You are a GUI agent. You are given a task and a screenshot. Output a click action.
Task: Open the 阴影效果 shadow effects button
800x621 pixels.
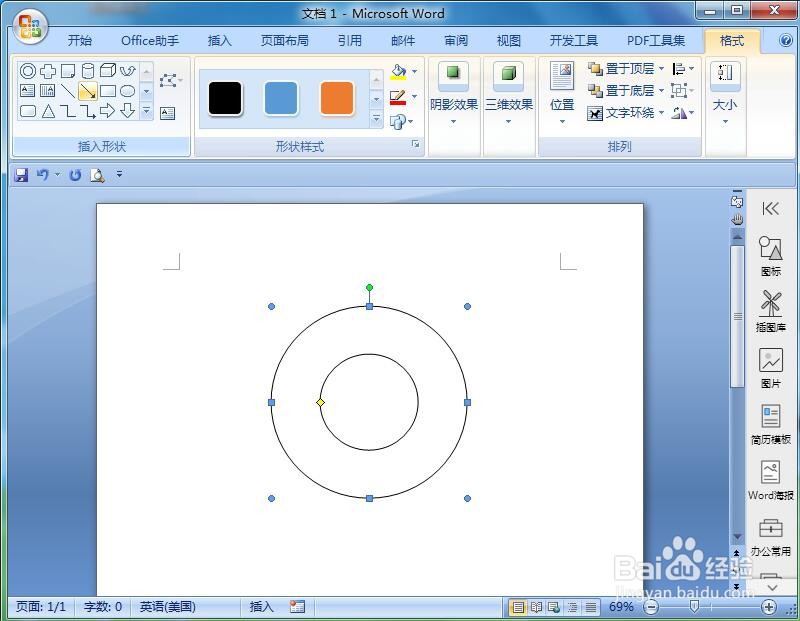453,93
